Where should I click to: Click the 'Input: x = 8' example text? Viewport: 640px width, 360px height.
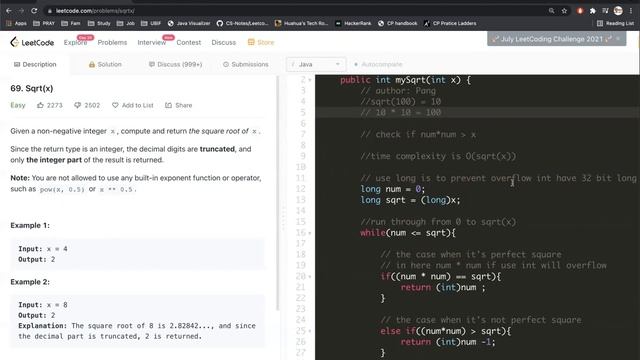click(43, 304)
